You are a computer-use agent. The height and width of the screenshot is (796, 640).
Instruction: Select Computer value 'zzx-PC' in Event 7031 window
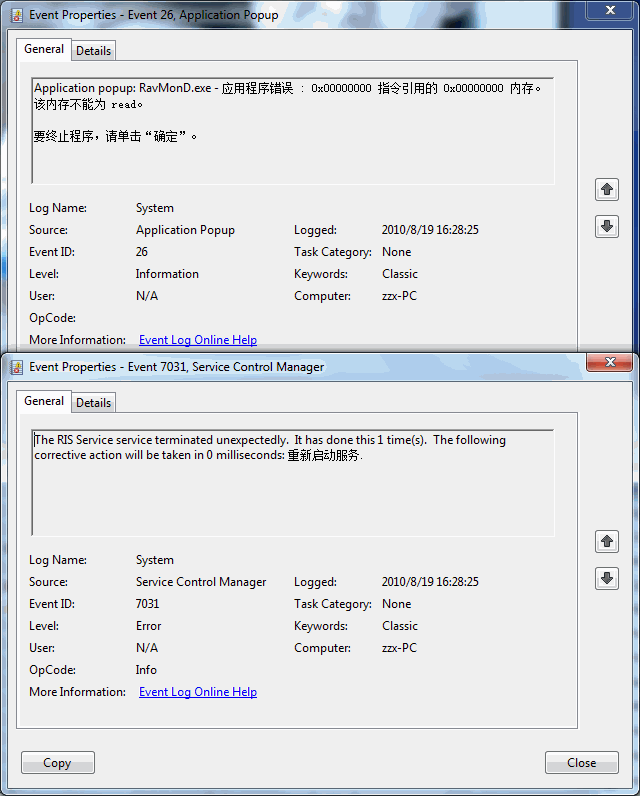399,648
